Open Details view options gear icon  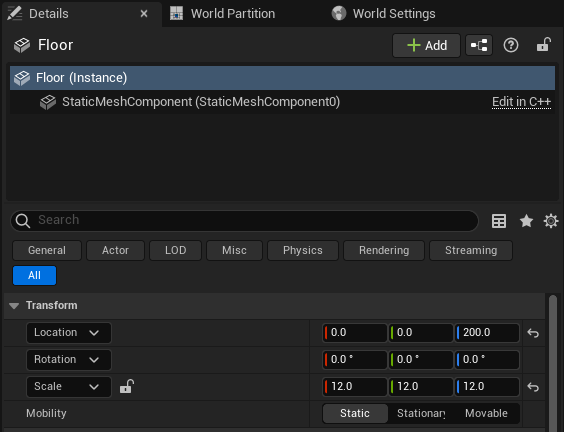[x=551, y=221]
